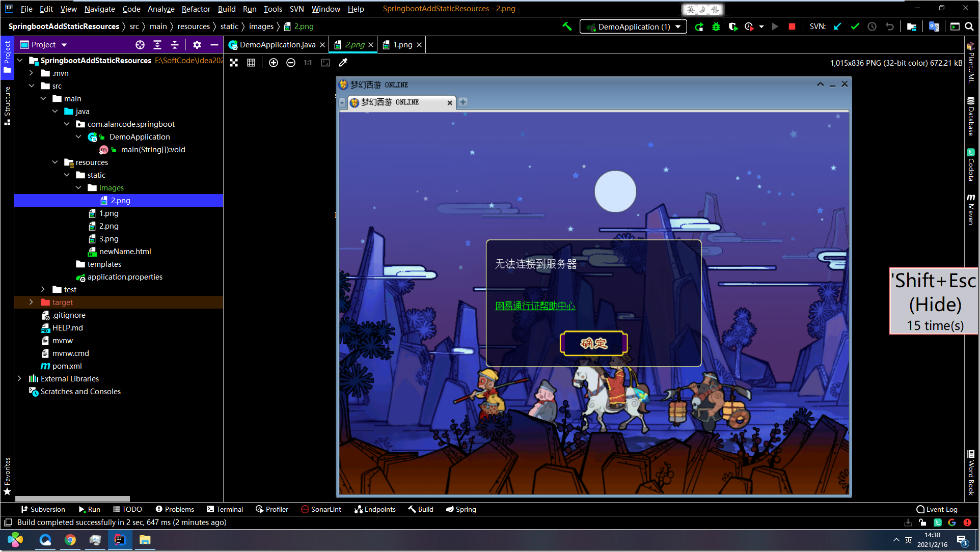
Task: Hide the Project tool window
Action: click(214, 45)
